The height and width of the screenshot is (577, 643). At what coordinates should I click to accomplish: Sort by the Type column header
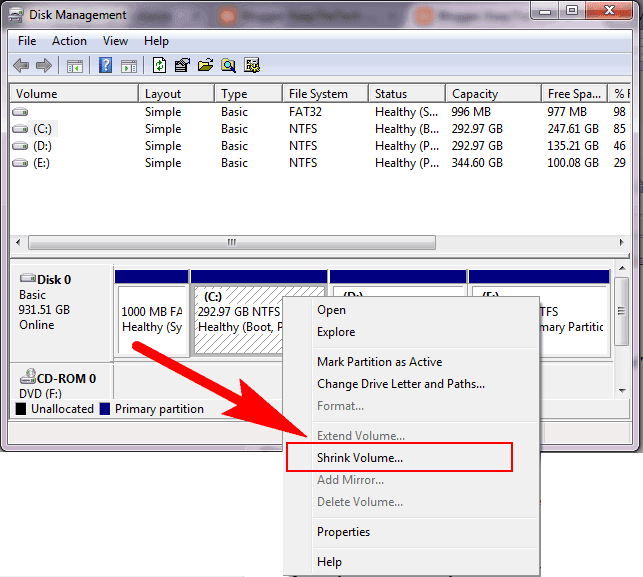(x=249, y=94)
